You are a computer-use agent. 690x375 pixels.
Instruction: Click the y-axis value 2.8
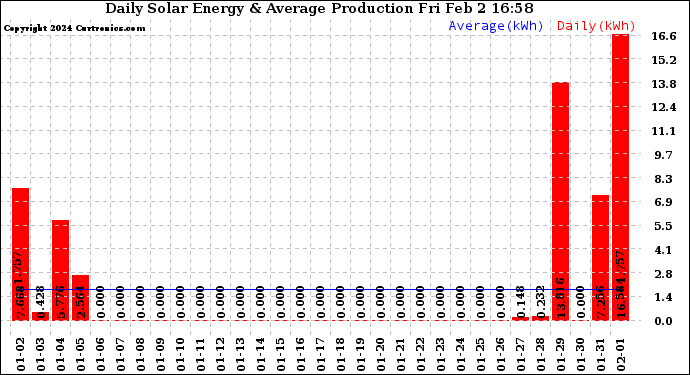(x=664, y=274)
